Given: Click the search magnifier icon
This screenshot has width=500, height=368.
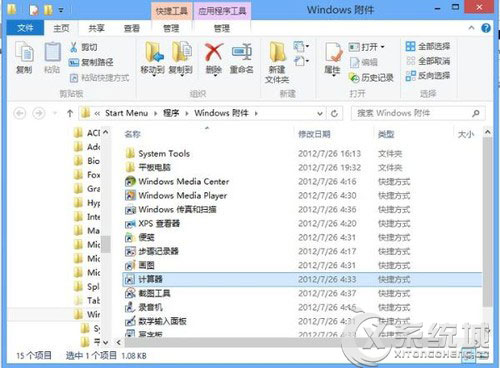Looking at the screenshot, I should pos(476,113).
